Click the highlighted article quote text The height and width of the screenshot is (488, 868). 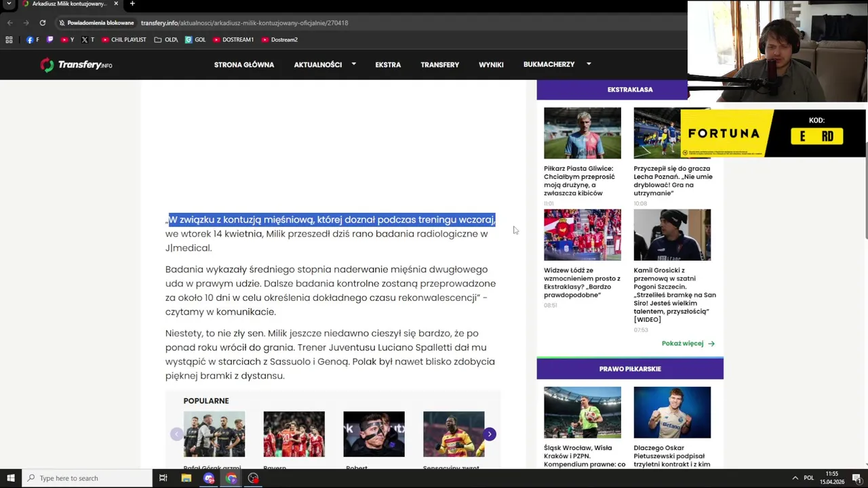tap(332, 220)
